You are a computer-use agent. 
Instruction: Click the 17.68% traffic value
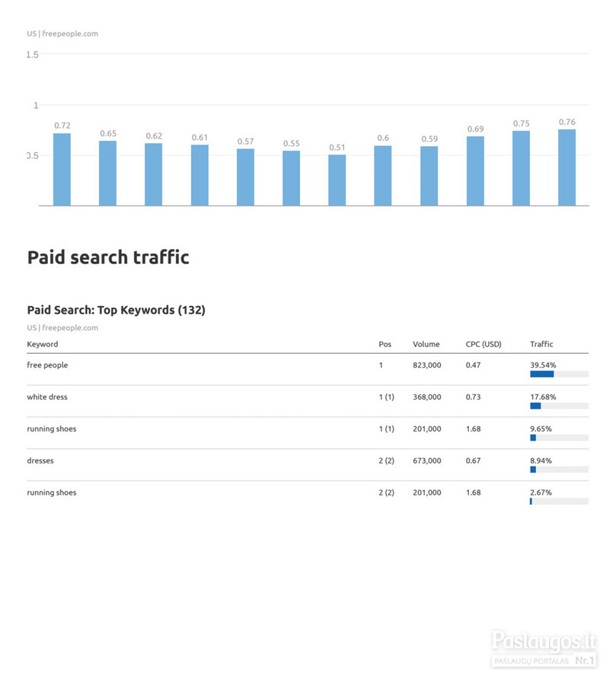[x=543, y=397]
